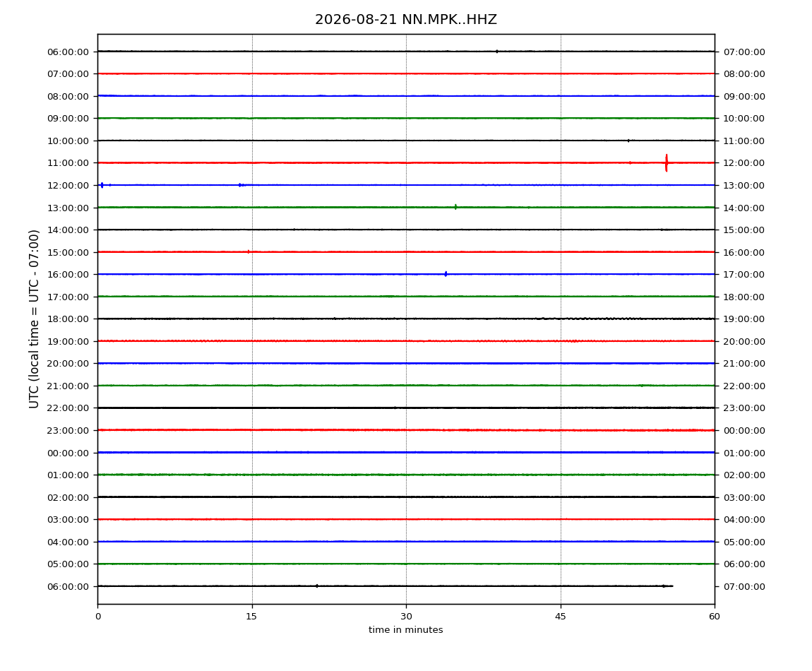This screenshot has width=812, height=671.
Task: Click the plot title 2026-08-21 NN.MPK..HHZ
Action: click(406, 20)
